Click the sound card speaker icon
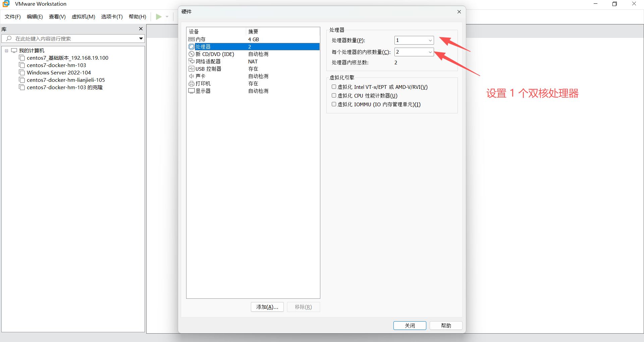 pos(192,76)
